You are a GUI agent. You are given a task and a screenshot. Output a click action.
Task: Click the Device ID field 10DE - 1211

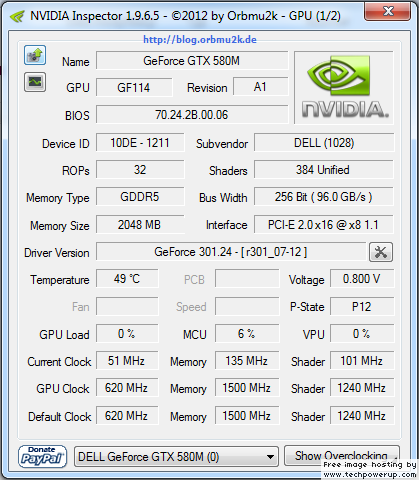[140, 143]
